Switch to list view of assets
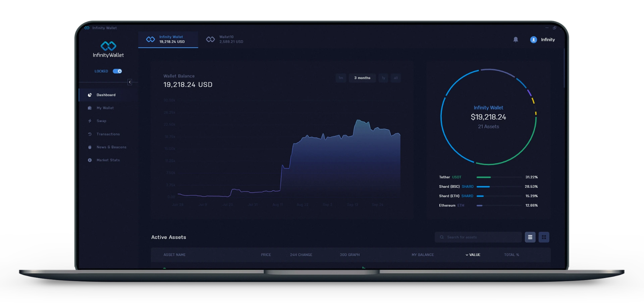Viewport: 644px width, 303px height. click(x=530, y=237)
